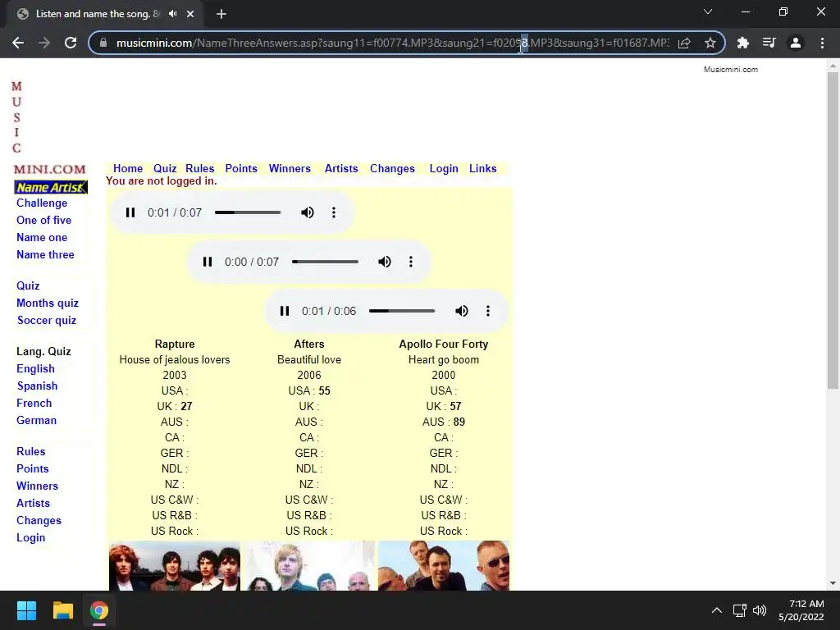
Task: Reload the current page
Action: tap(71, 43)
